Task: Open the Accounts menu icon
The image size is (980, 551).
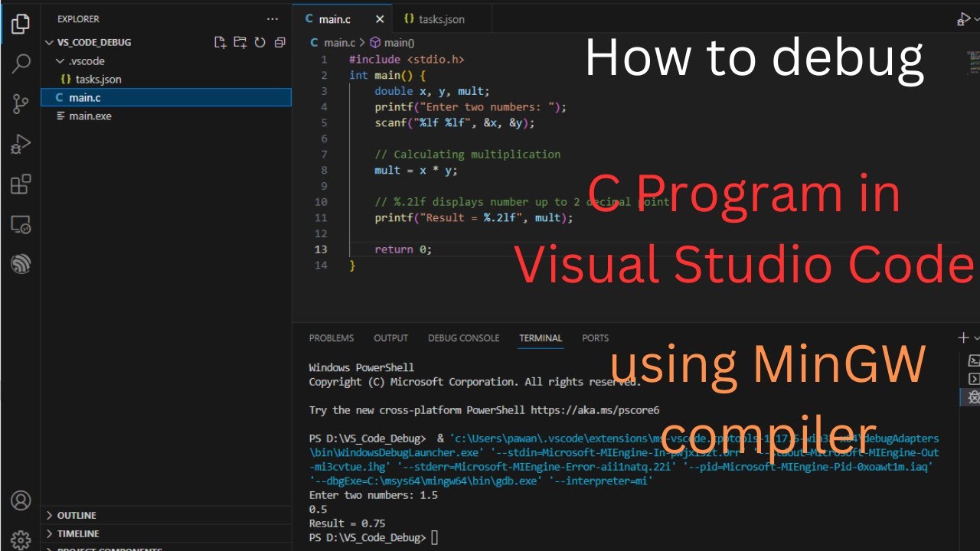Action: point(21,501)
